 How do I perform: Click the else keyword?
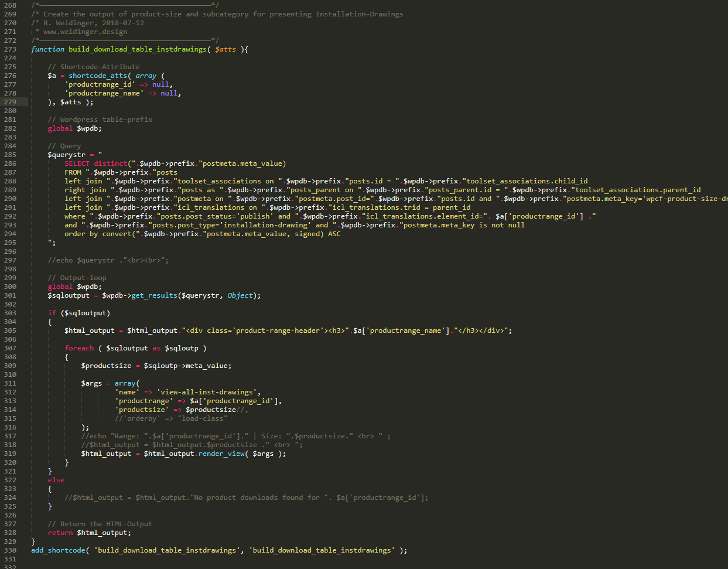[x=56, y=480]
